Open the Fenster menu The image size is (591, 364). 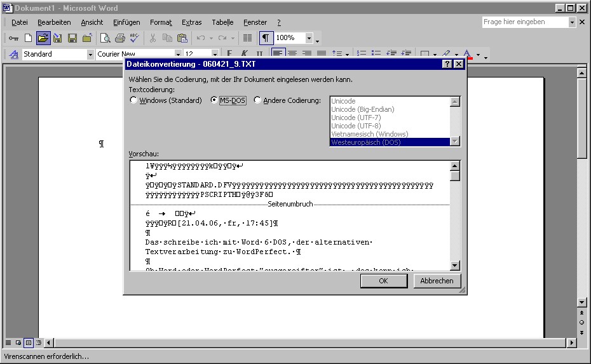click(x=255, y=23)
